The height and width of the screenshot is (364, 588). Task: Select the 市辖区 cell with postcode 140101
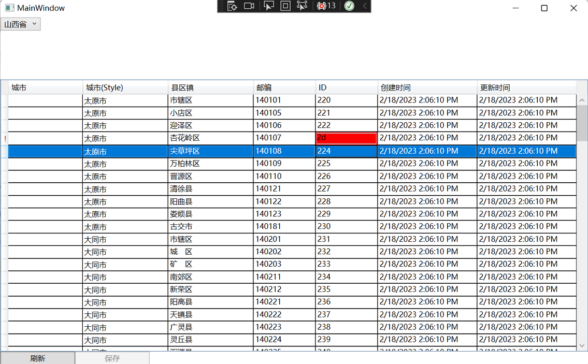click(210, 100)
